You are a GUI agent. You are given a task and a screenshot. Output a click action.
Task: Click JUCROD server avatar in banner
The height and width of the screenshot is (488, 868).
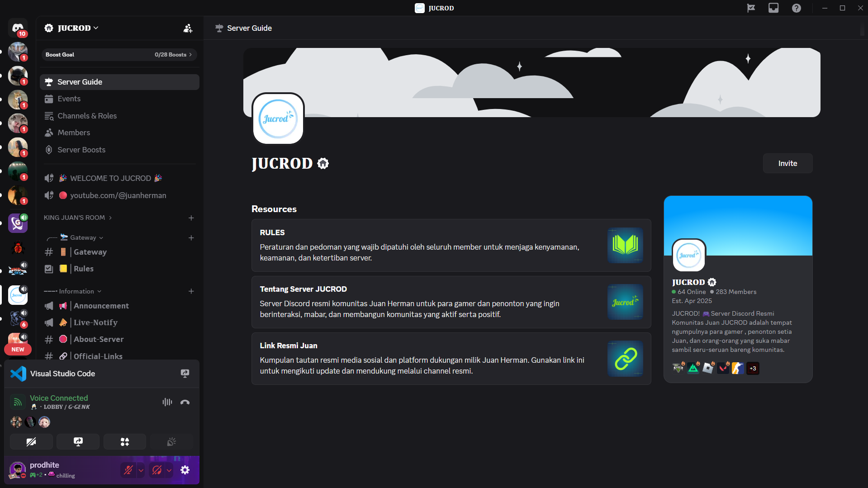pyautogui.click(x=278, y=118)
